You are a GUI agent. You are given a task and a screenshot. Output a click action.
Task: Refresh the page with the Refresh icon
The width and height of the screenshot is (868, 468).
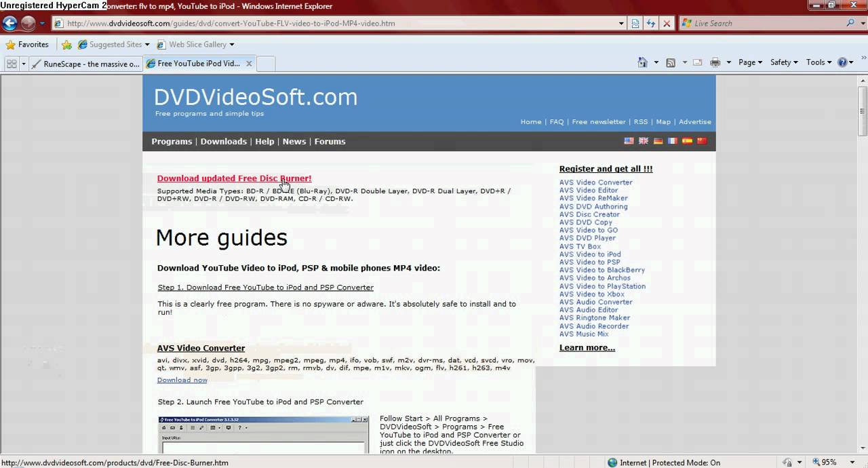coord(651,23)
